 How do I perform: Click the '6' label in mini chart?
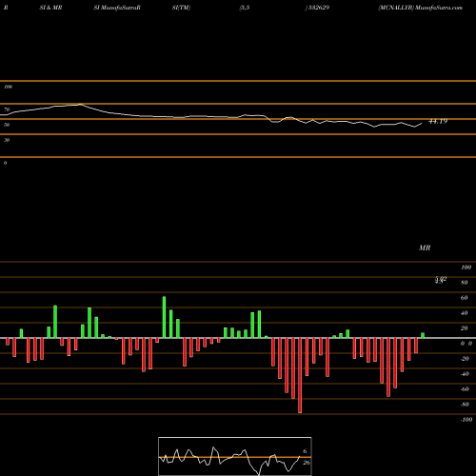[305, 451]
